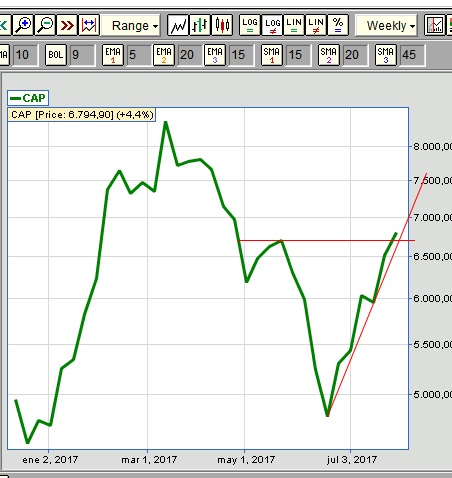The image size is (452, 478).
Task: Select LOG not-equal scale button
Action: (x=272, y=25)
